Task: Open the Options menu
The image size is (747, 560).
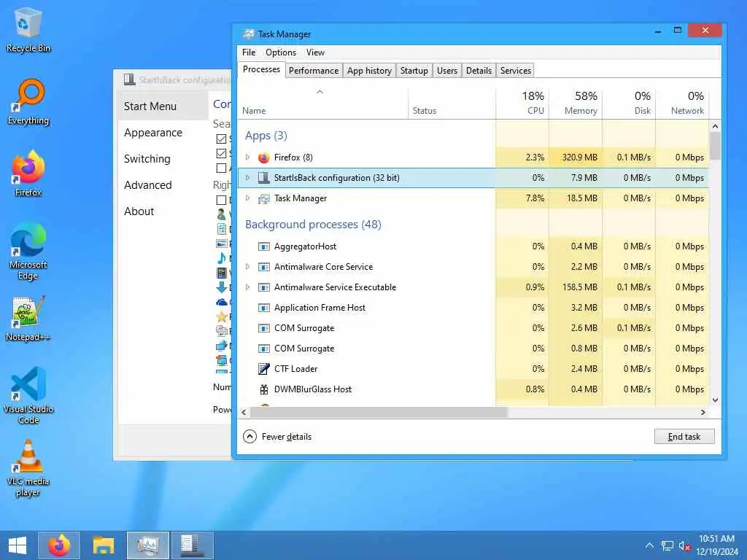Action: point(281,52)
